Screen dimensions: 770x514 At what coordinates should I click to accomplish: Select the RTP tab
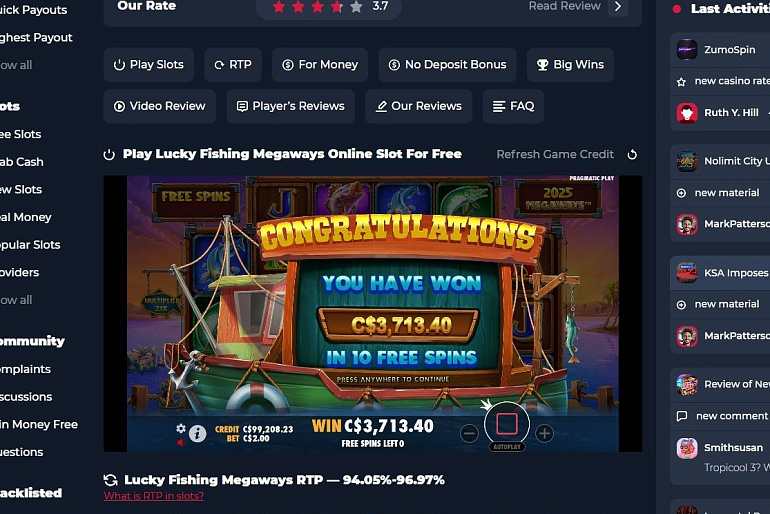pyautogui.click(x=233, y=65)
